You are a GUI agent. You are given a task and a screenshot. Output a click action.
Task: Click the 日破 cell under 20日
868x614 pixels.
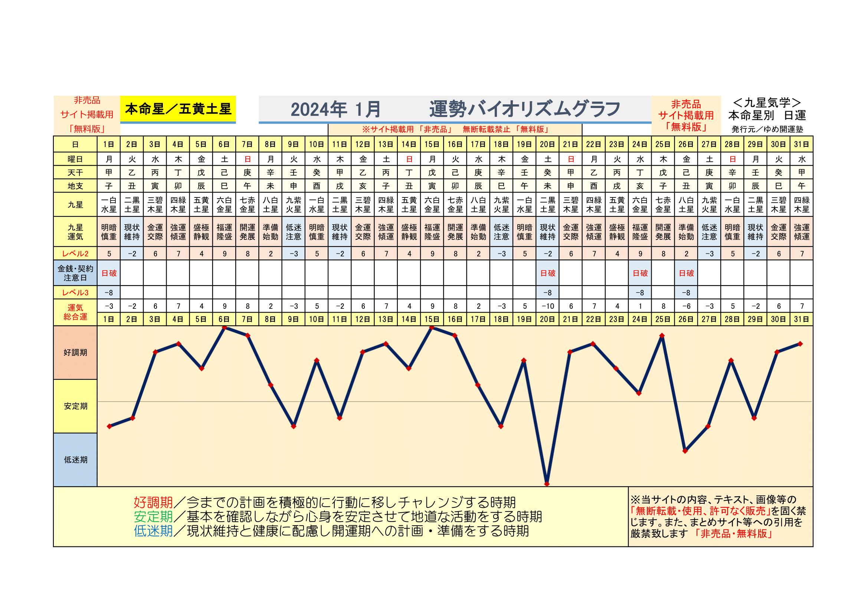click(x=547, y=273)
